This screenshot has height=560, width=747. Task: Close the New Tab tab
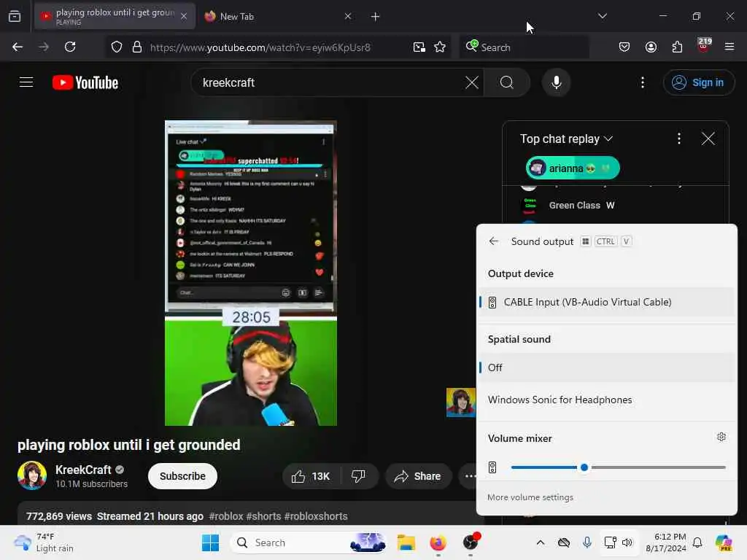(348, 16)
